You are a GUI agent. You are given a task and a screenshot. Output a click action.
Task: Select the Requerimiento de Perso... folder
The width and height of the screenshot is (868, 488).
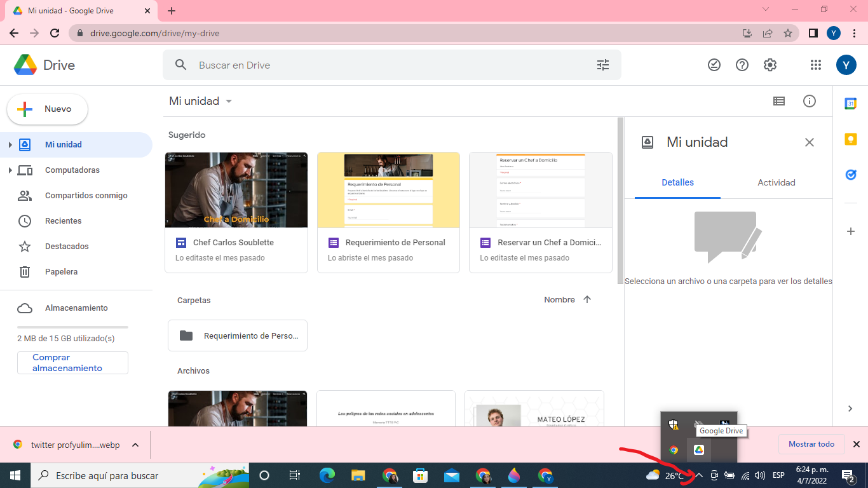click(238, 335)
